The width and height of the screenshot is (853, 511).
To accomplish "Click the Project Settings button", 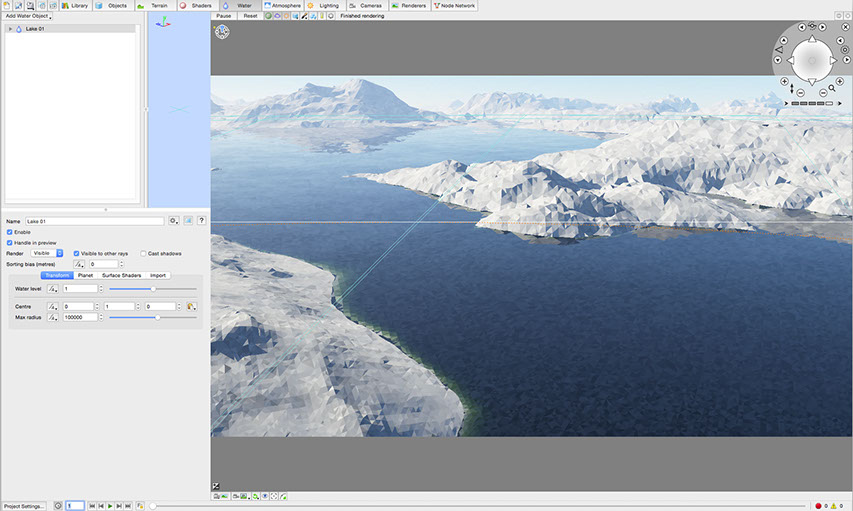I will coord(24,506).
